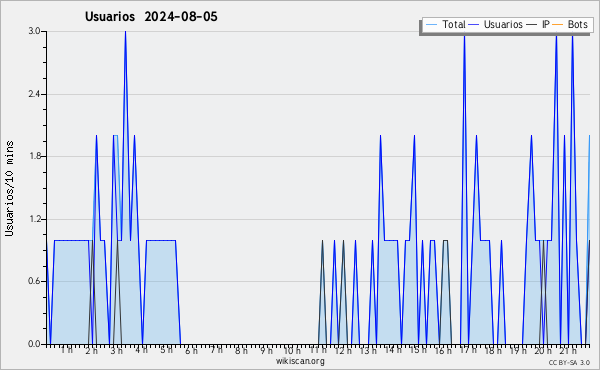600x370 pixels.
Task: Click the '5 h' x-axis label
Action: (x=166, y=350)
